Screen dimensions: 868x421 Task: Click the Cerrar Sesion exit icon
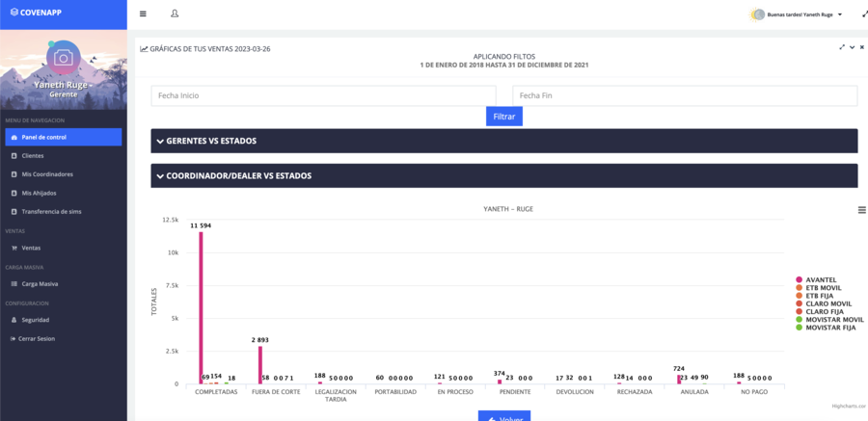click(13, 338)
